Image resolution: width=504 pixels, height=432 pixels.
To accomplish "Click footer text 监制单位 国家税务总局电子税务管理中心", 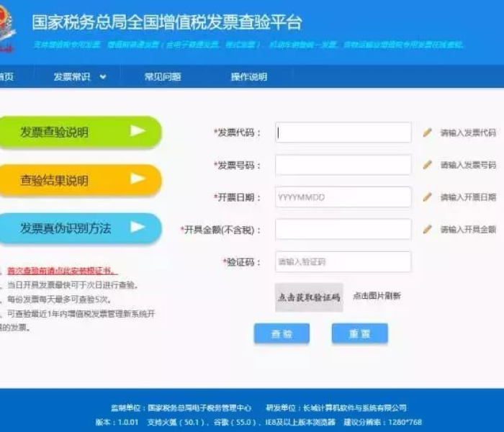I will coord(181,408).
